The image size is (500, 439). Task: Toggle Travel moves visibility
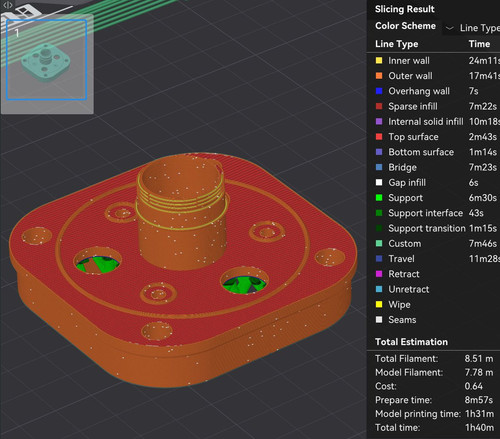click(401, 259)
